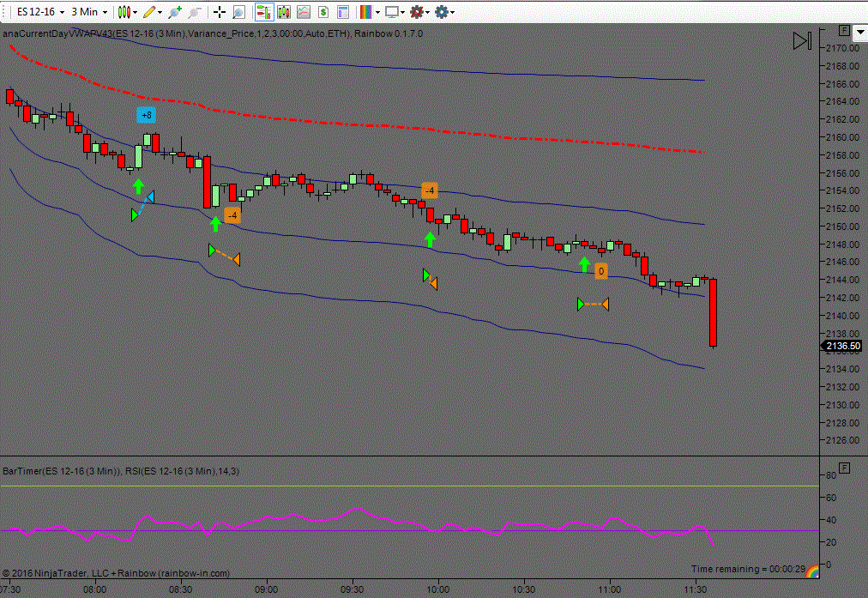Select the pencil drawing tools icon
The image size is (868, 598).
click(149, 12)
